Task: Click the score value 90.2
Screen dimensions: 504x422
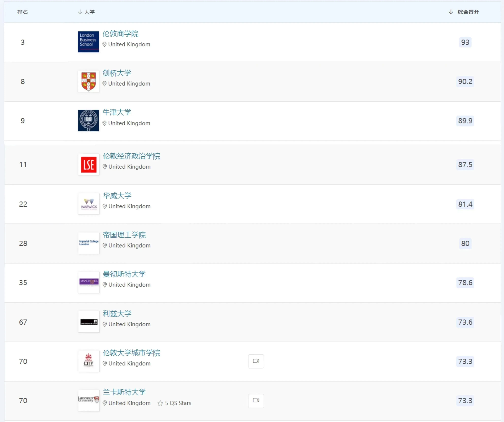Action: (465, 81)
